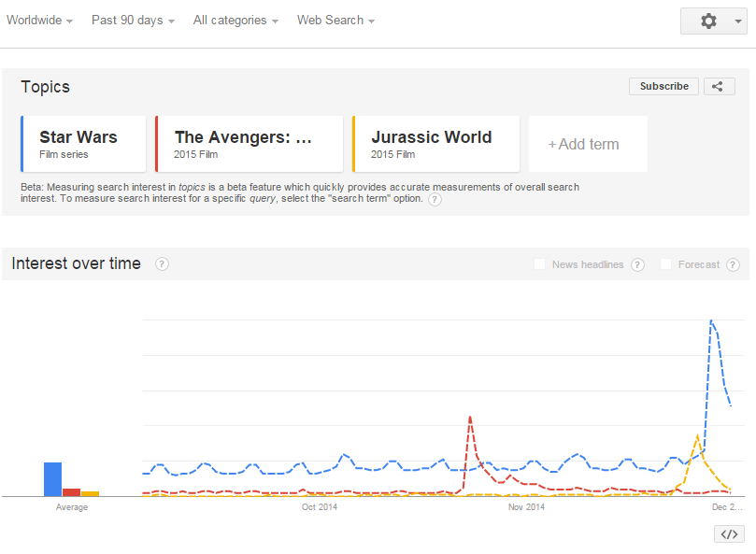Image resolution: width=756 pixels, height=554 pixels.
Task: Click help icon next to Forecast
Action: [x=733, y=264]
